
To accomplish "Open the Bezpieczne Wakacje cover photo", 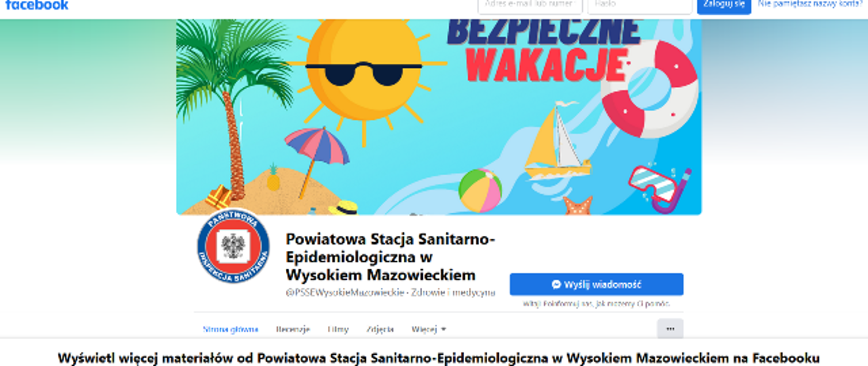I will pos(439,117).
